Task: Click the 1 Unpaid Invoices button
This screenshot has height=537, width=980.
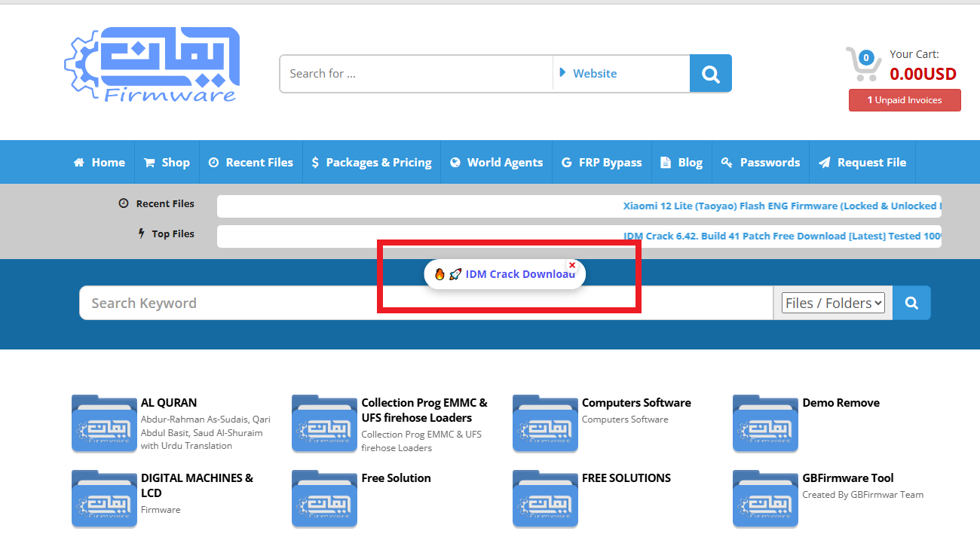Action: [905, 100]
